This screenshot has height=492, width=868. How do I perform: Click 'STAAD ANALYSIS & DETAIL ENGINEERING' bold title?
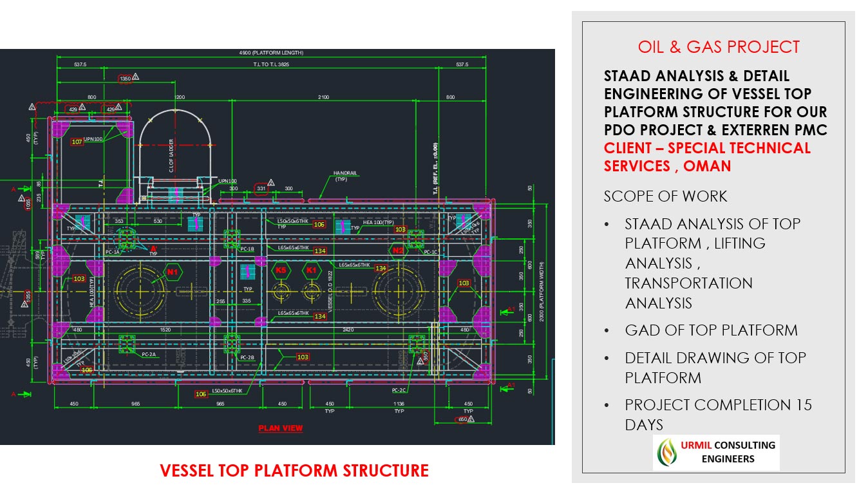coord(697,84)
